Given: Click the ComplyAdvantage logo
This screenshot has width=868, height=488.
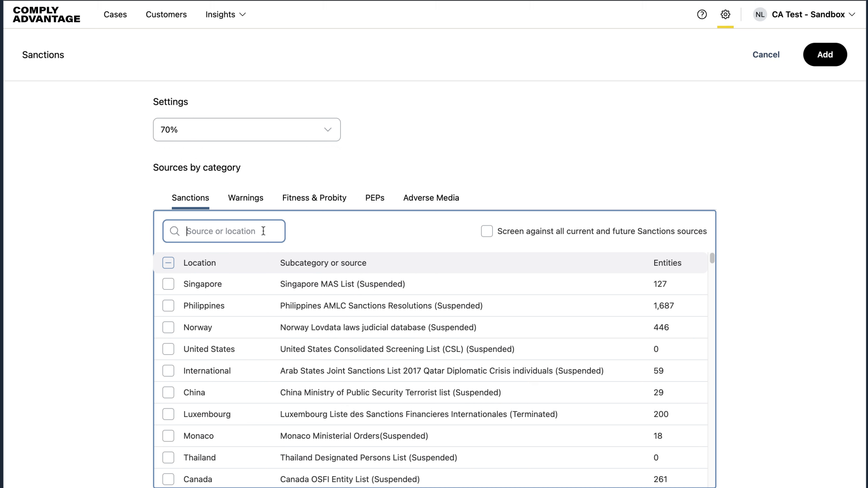Looking at the screenshot, I should 47,14.
